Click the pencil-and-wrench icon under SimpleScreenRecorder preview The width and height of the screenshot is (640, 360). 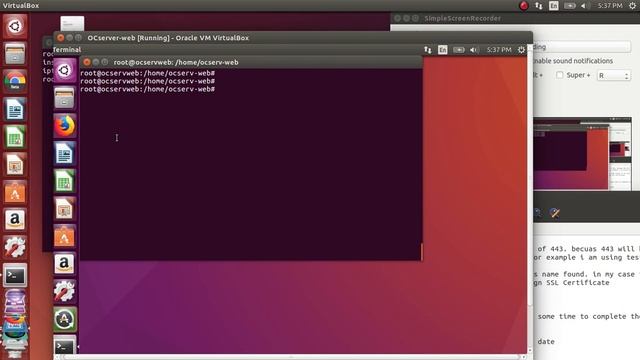coord(554,213)
